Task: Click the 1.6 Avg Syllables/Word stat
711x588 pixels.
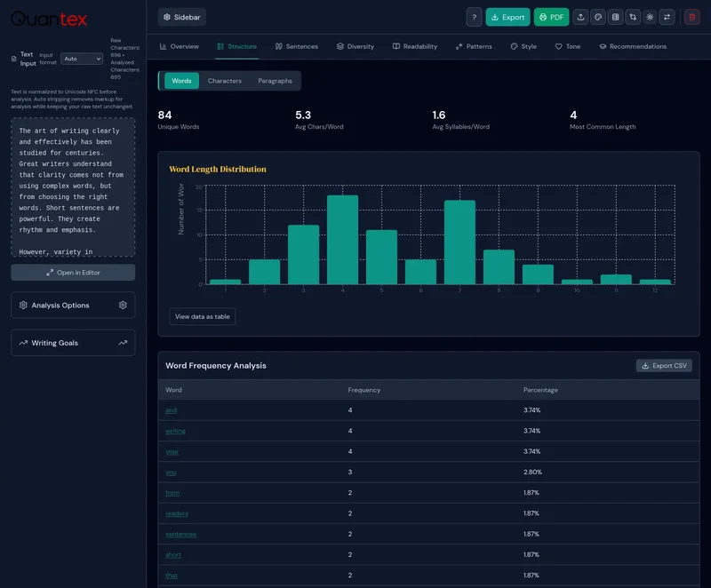Action: coord(460,120)
